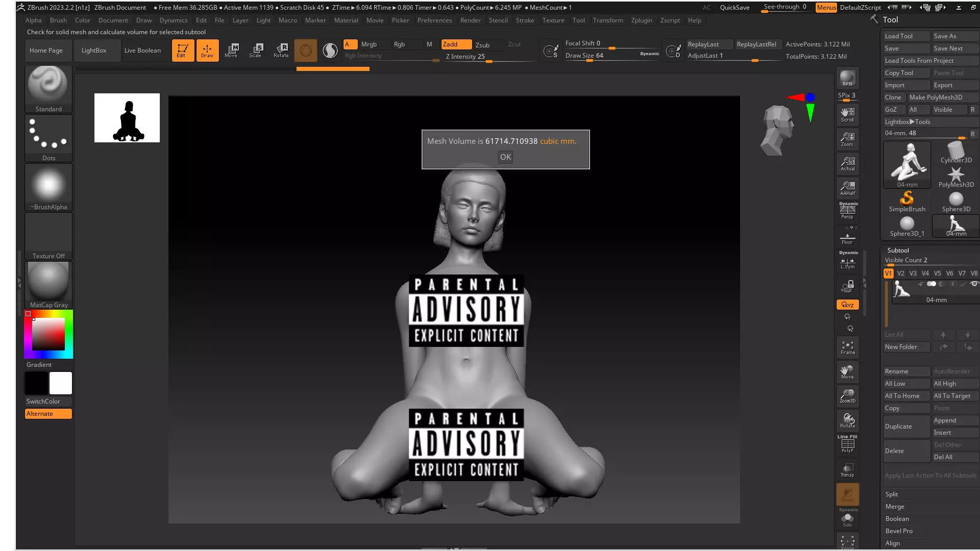
Task: Open the Transform menu
Action: point(608,20)
